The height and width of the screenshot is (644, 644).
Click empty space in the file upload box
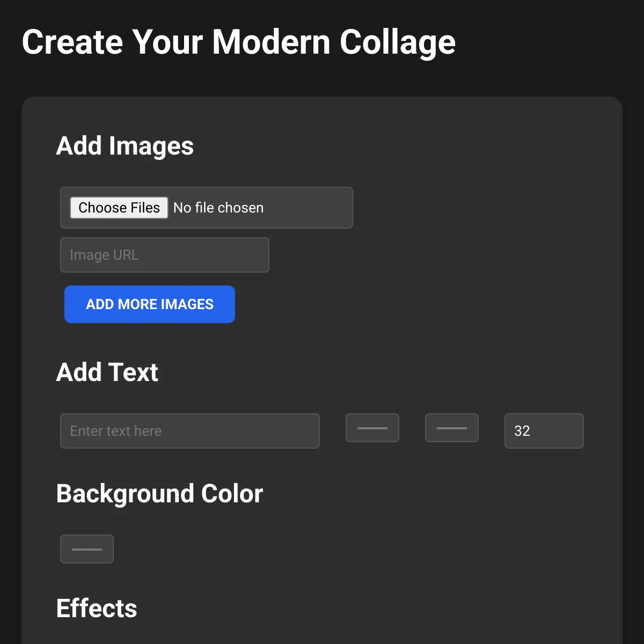(309, 208)
